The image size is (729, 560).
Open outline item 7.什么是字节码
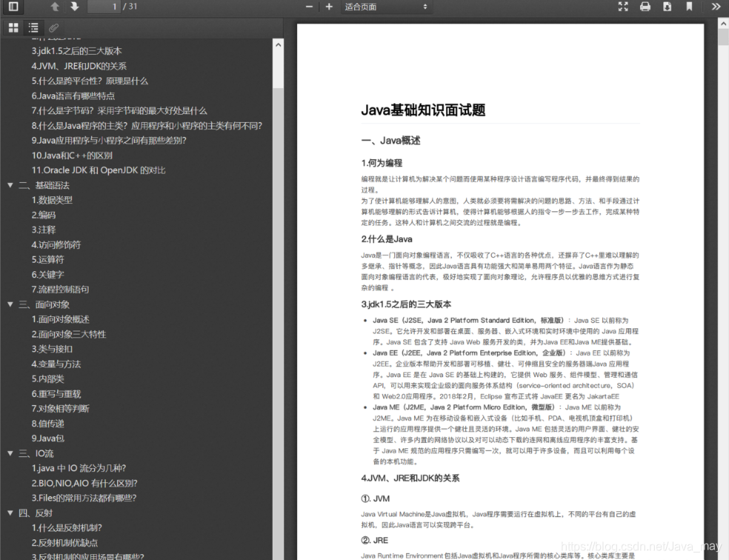(x=119, y=110)
